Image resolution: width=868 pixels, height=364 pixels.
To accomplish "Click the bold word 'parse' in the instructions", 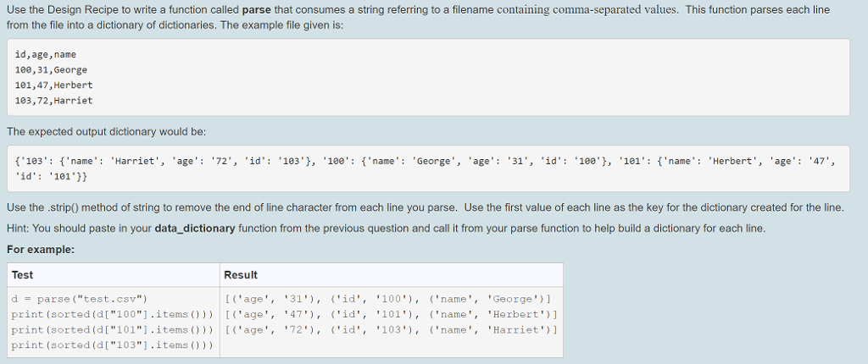I will pyautogui.click(x=256, y=10).
